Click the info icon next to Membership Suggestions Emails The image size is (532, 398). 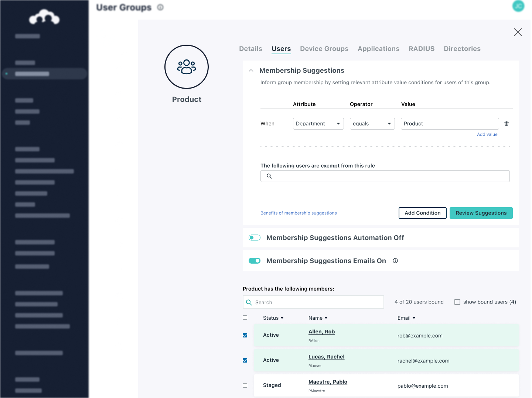[x=395, y=261]
